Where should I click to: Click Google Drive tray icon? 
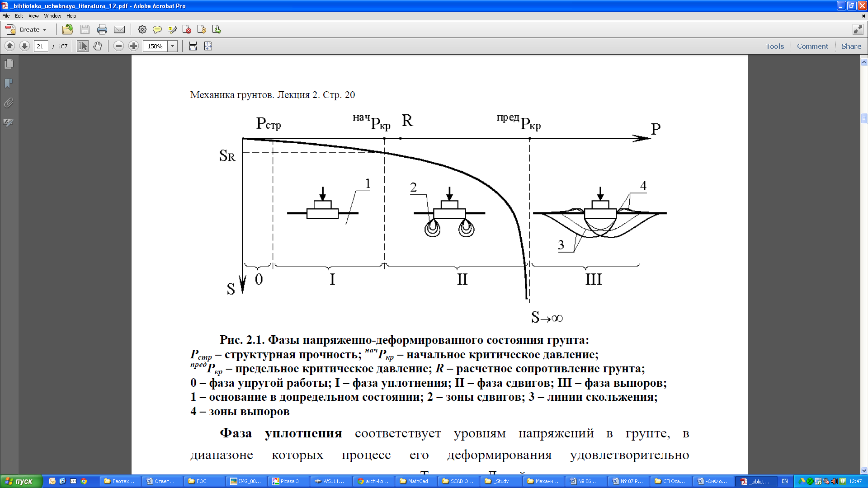click(x=802, y=481)
